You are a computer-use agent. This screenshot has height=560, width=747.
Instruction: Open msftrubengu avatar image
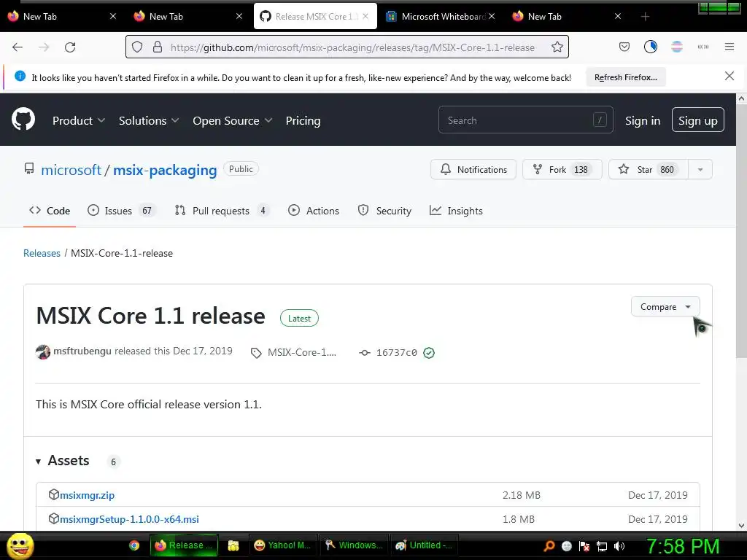[x=43, y=352]
